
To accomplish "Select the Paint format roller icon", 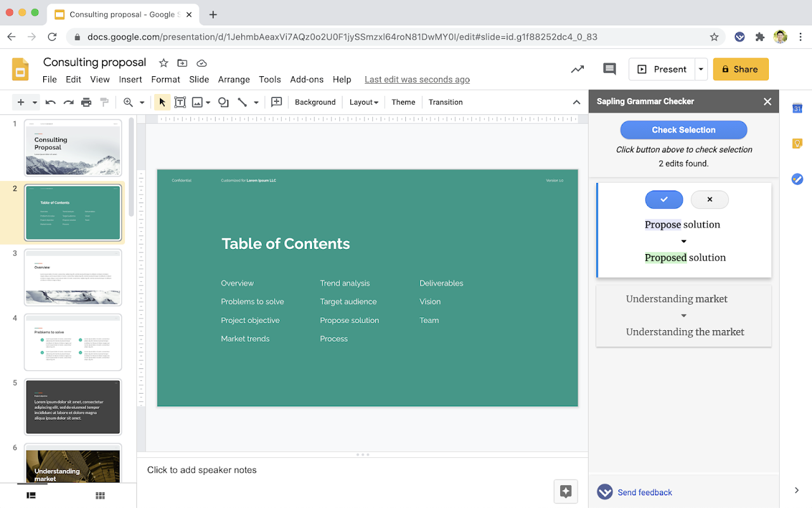I will 105,102.
